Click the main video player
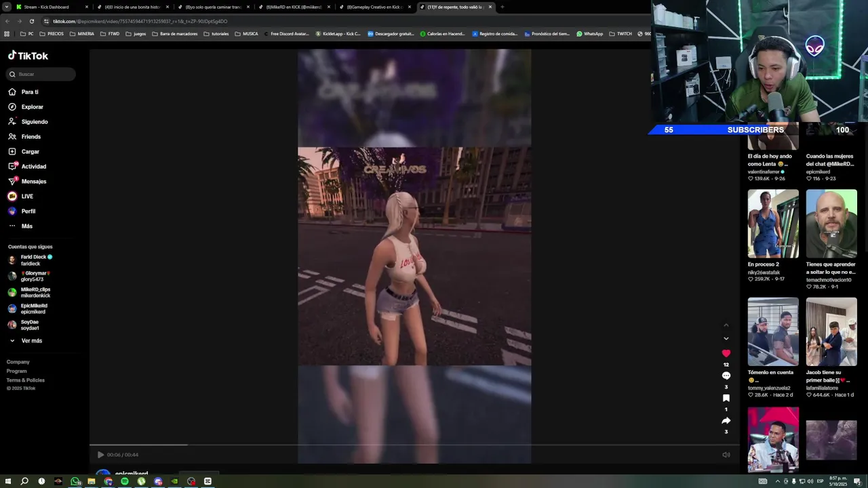868x488 pixels. pos(414,256)
